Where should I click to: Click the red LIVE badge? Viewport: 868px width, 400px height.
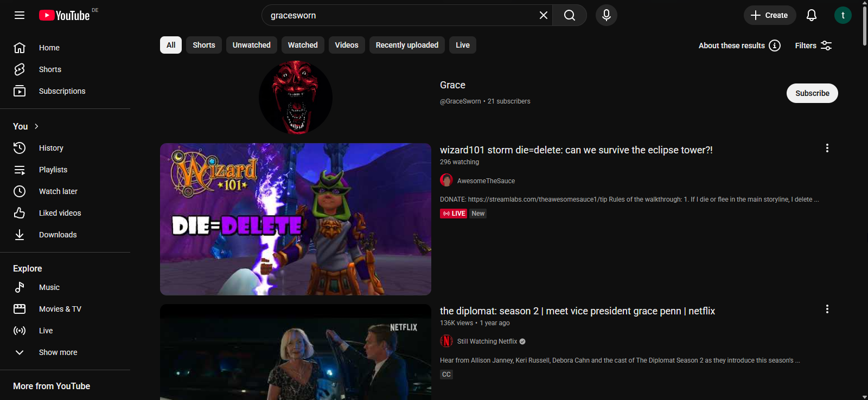pyautogui.click(x=454, y=214)
